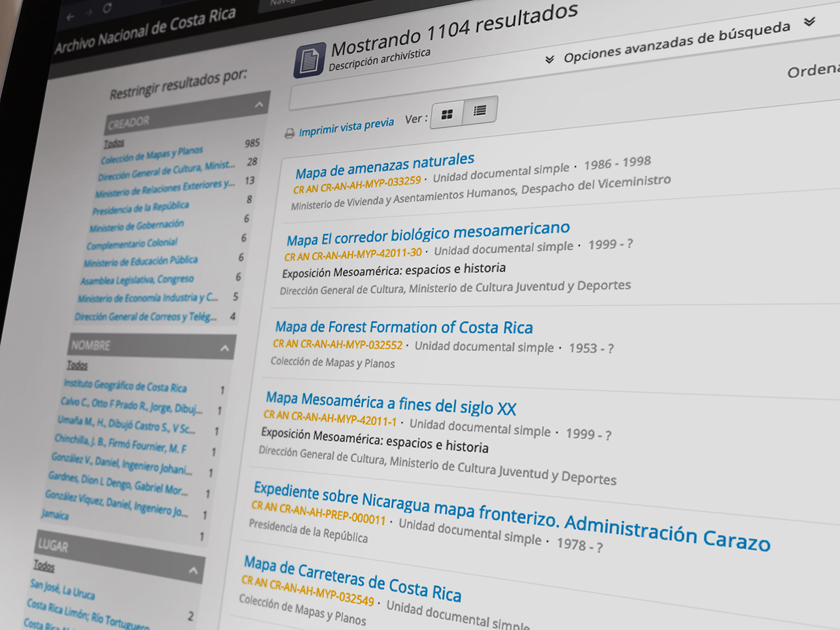Filter by San José, La Uruca place
Viewport: 840px width, 630px height.
(62, 589)
